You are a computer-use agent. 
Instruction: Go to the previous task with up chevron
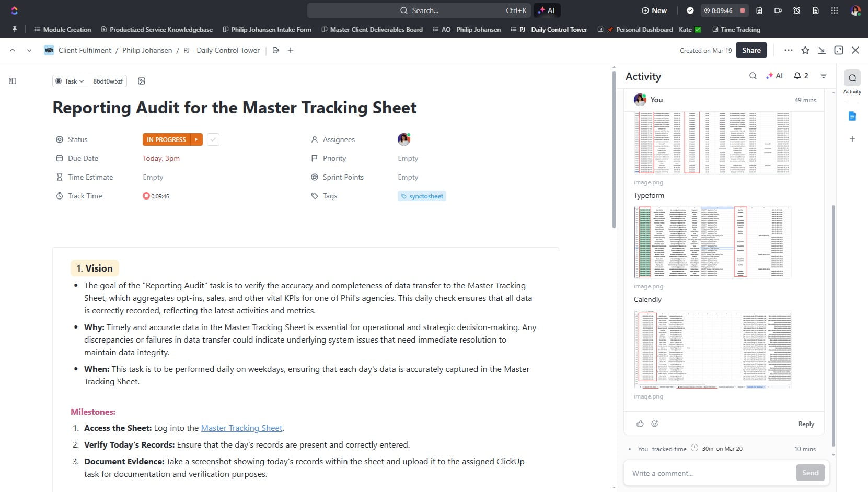[13, 50]
